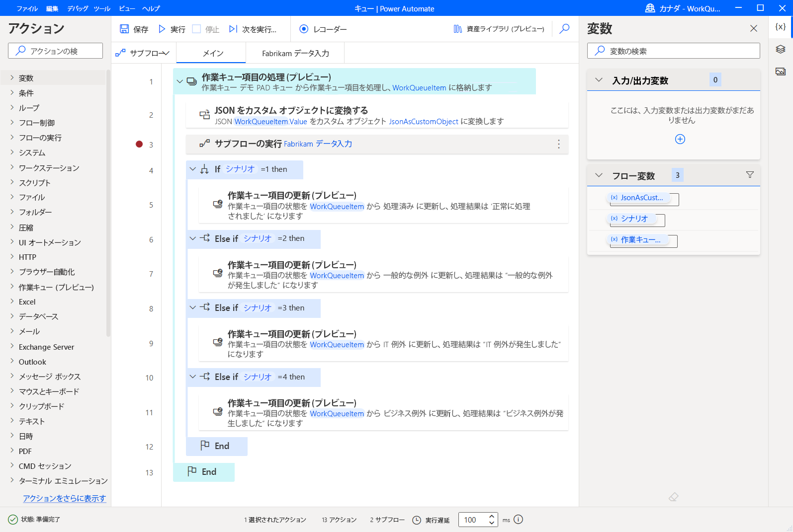This screenshot has height=532, width=793.
Task: Click the run delay 100 value field
Action: click(472, 520)
